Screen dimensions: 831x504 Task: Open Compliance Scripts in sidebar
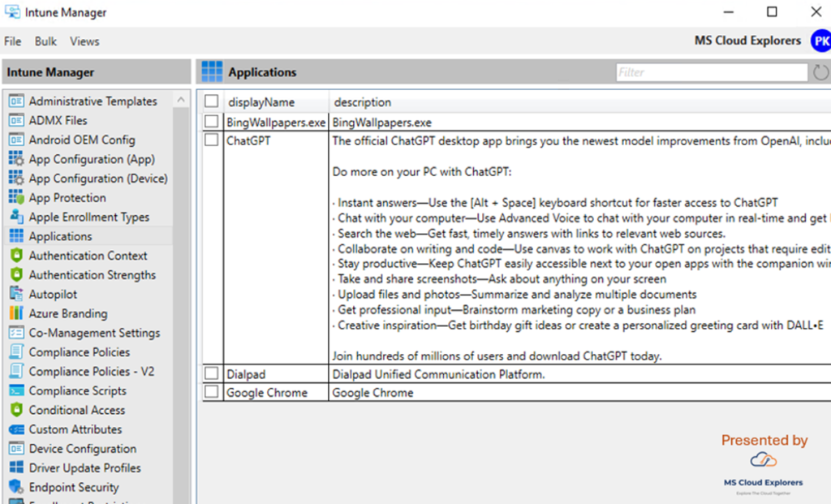77,390
